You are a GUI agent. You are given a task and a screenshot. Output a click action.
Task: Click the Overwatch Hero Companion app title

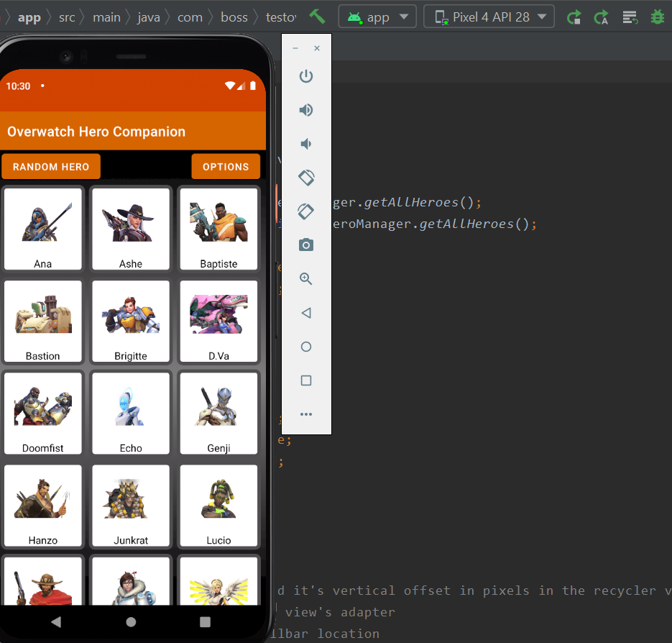pos(96,131)
